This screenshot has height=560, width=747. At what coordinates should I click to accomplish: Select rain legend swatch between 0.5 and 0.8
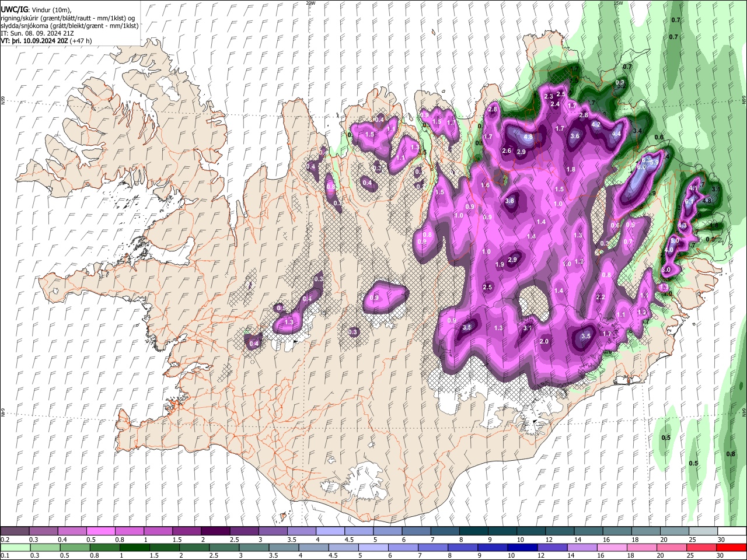pyautogui.click(x=75, y=547)
